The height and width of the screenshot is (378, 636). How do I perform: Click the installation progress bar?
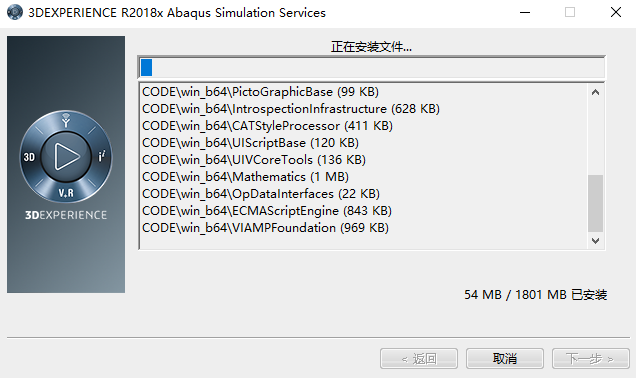click(372, 67)
